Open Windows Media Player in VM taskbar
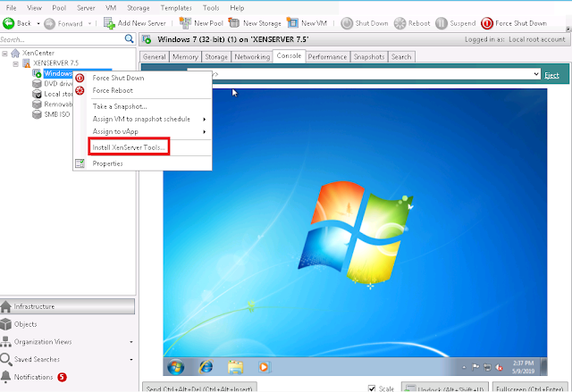Image resolution: width=572 pixels, height=392 pixels. point(264,366)
